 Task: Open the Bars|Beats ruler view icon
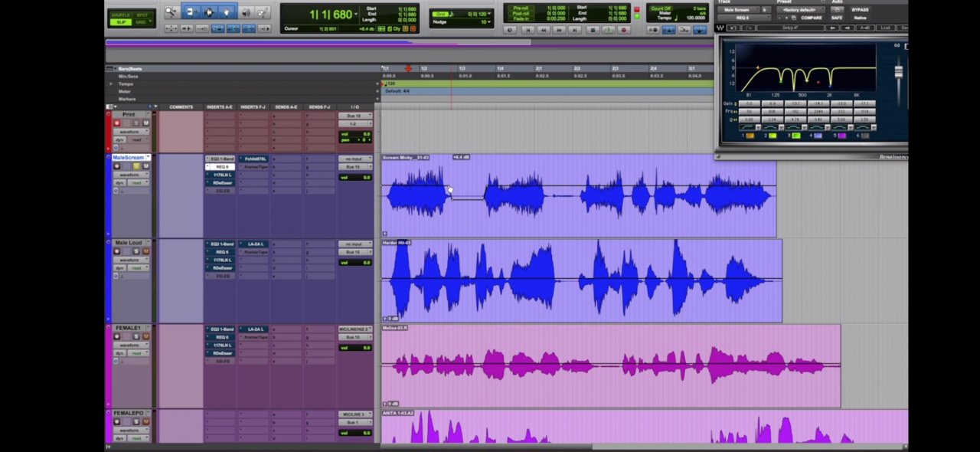tap(110, 68)
